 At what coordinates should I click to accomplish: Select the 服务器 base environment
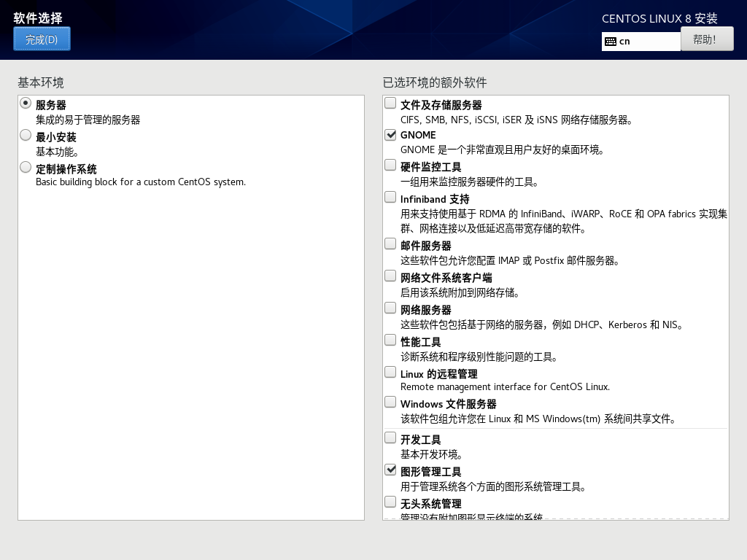[x=26, y=104]
